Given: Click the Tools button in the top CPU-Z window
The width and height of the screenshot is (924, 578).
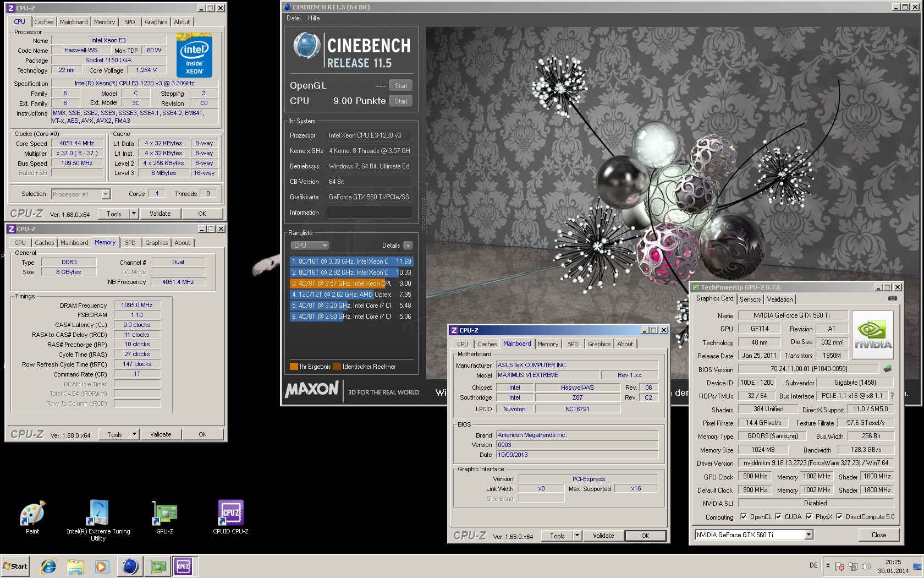Looking at the screenshot, I should 114,214.
